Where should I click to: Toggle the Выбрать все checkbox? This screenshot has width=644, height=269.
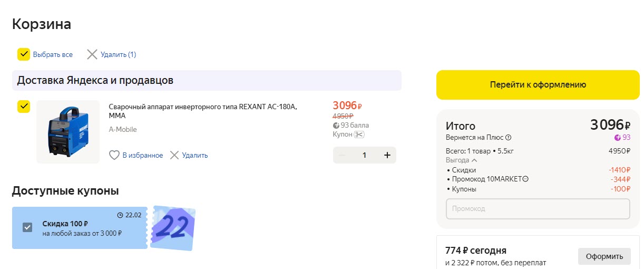[x=24, y=54]
